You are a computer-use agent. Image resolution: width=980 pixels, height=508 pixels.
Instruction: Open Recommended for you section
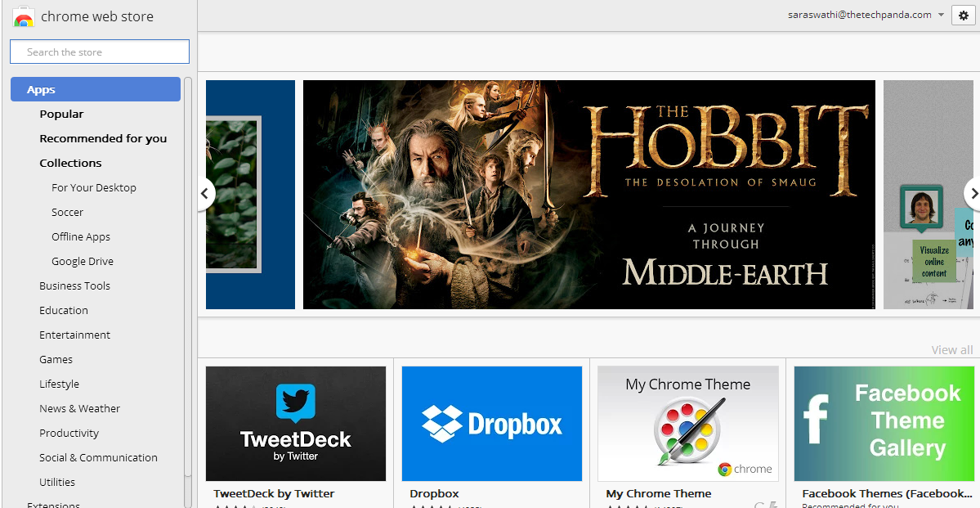[x=103, y=138]
